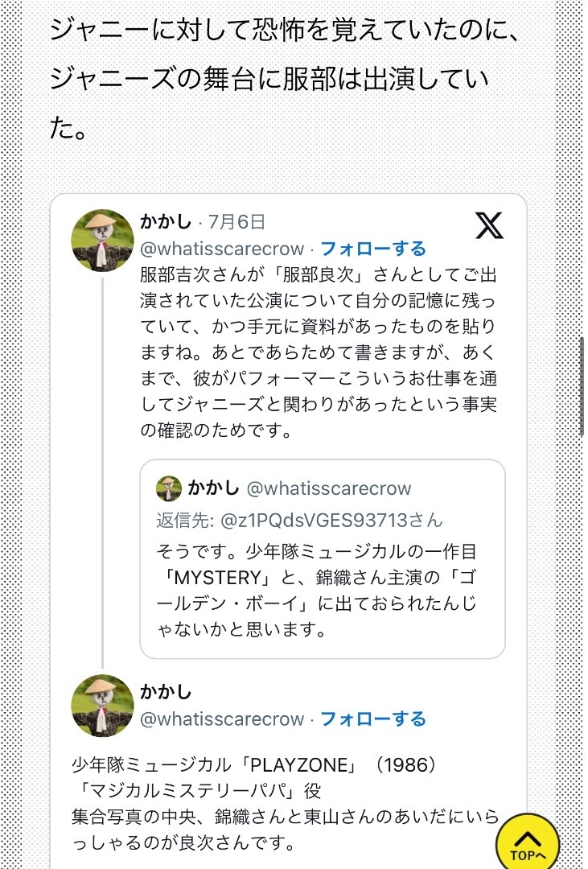Click the PLAYZONE (1986) tweet text

(285, 804)
